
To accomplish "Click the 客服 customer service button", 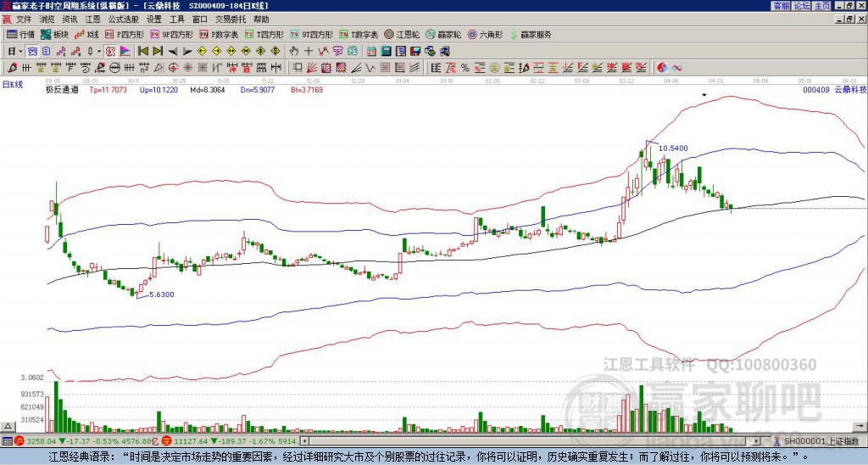I will 782,6.
